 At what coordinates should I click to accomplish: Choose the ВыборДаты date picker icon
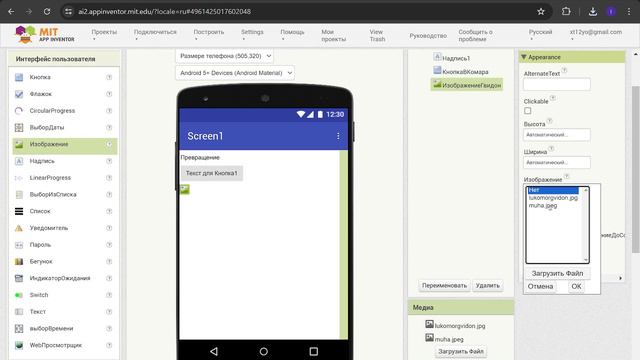click(19, 127)
